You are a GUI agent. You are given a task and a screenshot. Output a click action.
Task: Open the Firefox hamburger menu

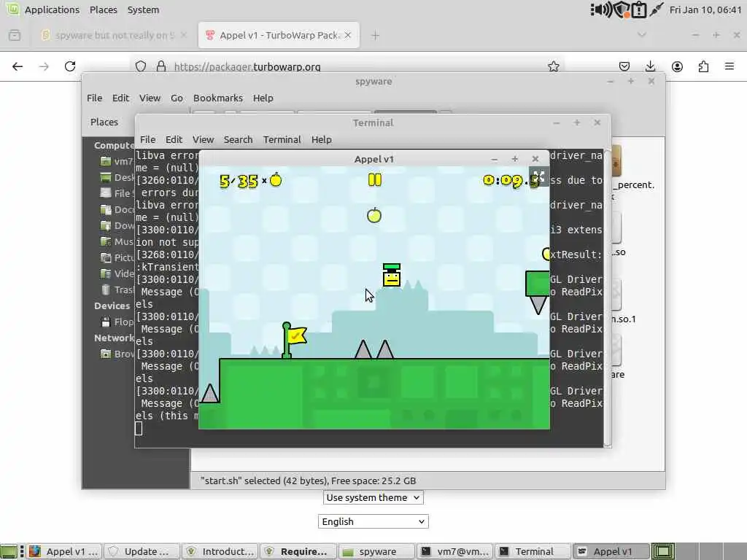point(729,66)
